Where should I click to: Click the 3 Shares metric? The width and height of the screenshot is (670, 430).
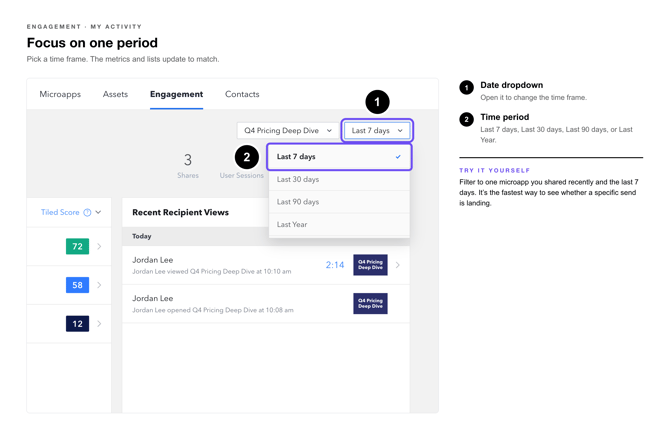click(188, 166)
